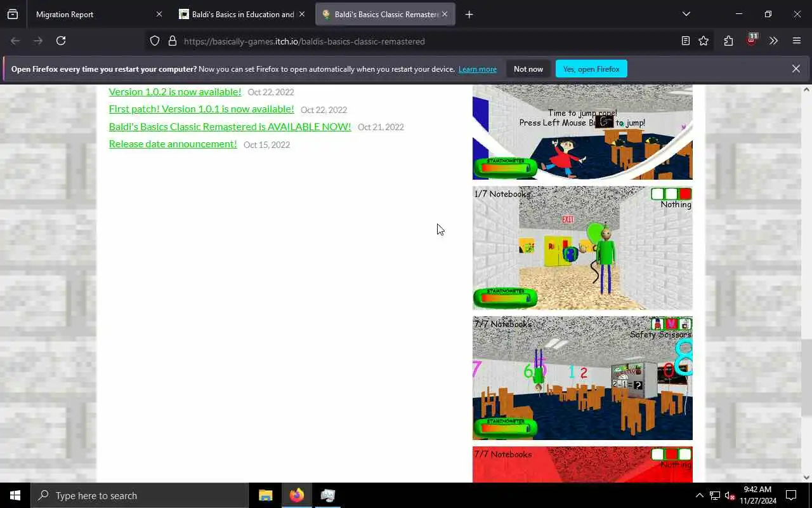Click Oct 15, 2022 date text
Screen dimensions: 812x508
(x=266, y=145)
